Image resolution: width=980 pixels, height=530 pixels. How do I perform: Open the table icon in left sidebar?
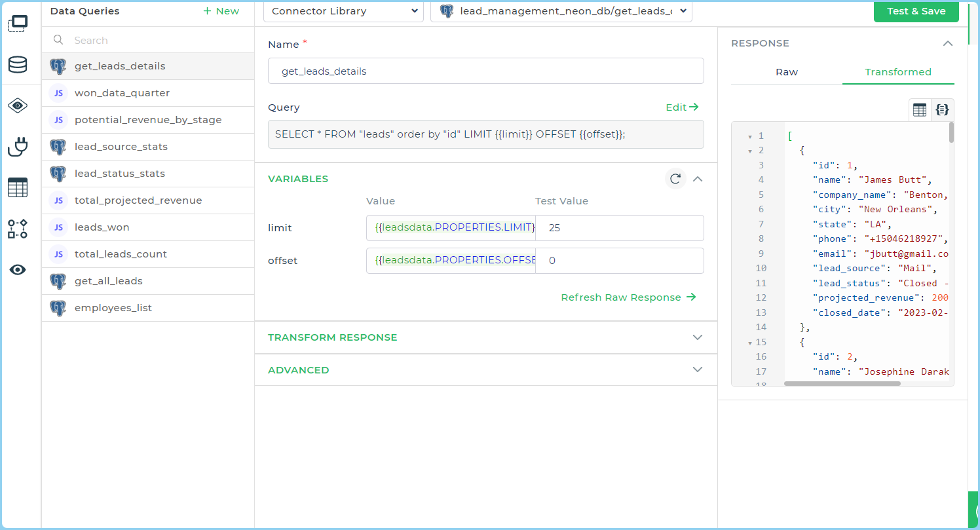(18, 187)
